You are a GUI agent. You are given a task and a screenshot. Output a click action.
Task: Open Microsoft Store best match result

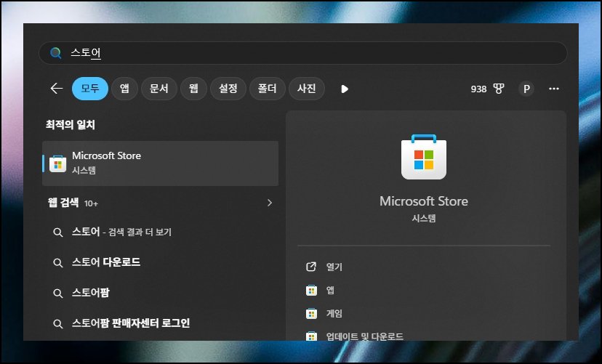(x=160, y=163)
